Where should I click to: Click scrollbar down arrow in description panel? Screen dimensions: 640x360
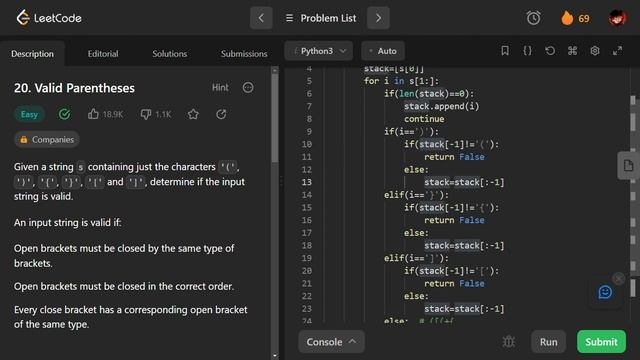click(x=275, y=356)
